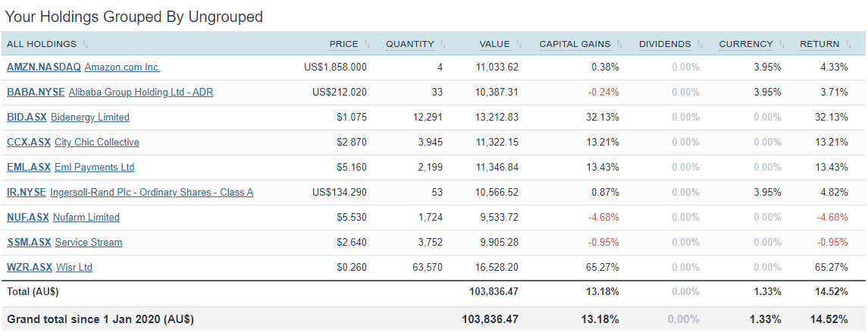
Task: Click City Chic value 11,322.15
Action: point(497,143)
